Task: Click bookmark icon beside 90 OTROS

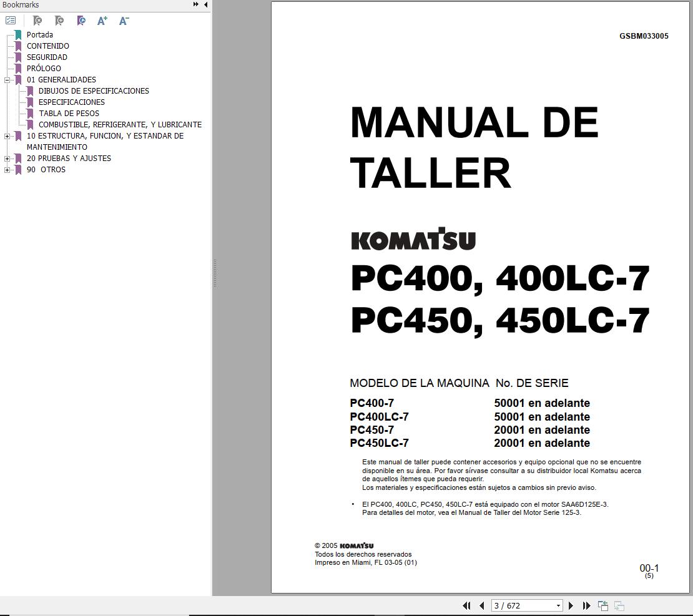Action: [x=18, y=170]
